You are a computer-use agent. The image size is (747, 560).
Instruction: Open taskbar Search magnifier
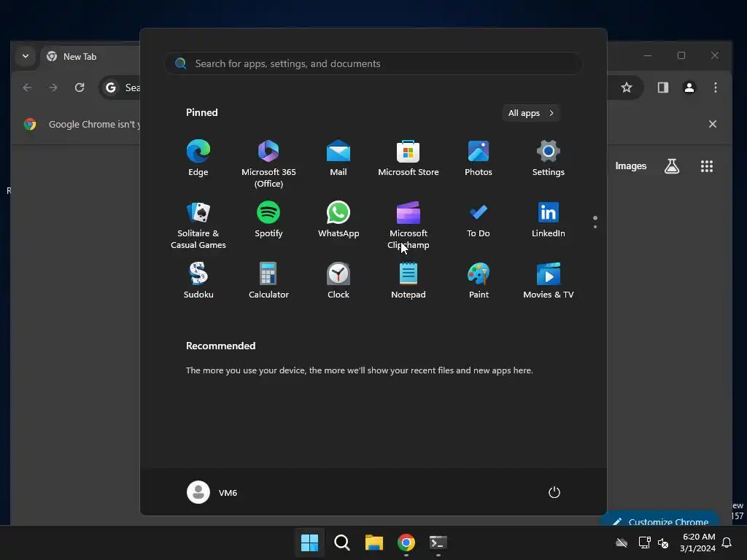341,542
